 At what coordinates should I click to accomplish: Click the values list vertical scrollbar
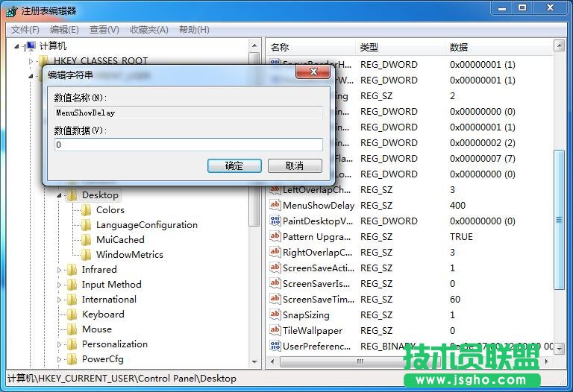(559, 219)
